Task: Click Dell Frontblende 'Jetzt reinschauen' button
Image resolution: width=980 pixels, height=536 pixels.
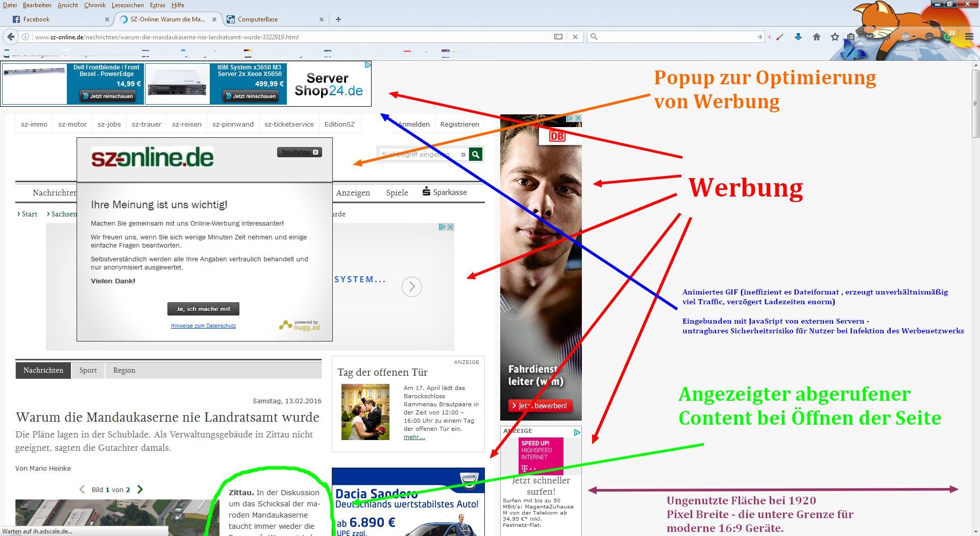Action: (108, 96)
